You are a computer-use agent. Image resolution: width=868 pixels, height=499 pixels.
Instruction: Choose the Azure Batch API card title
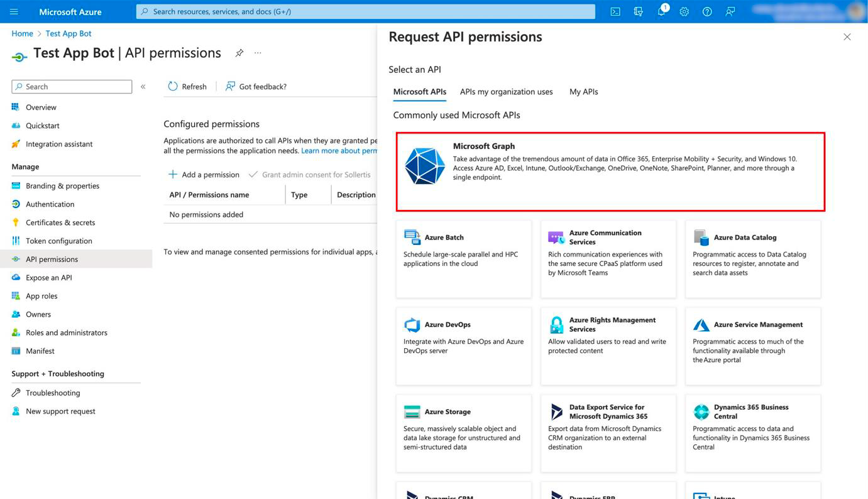click(x=444, y=238)
